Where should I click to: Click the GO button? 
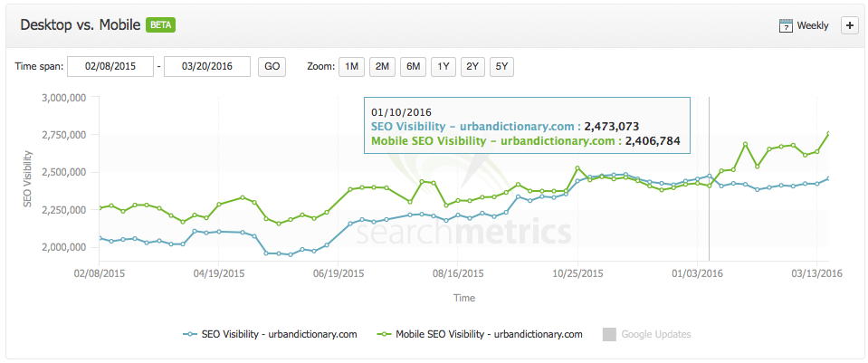[272, 67]
